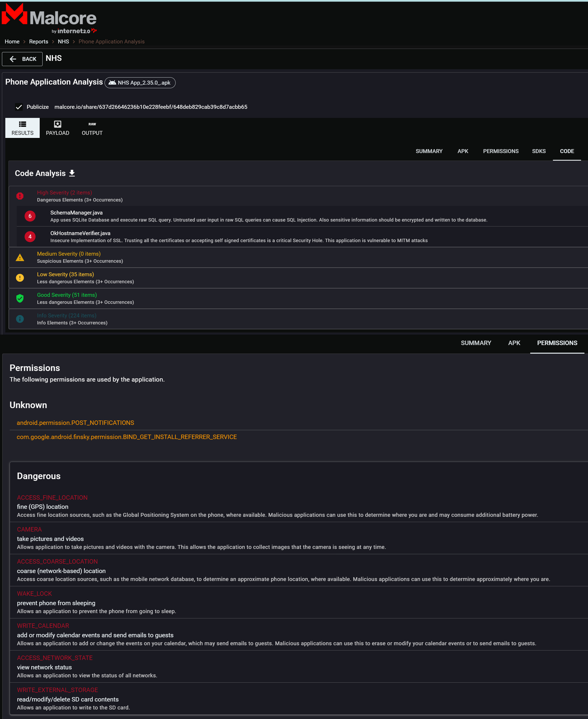Click 'take pictures and videos' text
This screenshot has width=588, height=719.
point(50,539)
